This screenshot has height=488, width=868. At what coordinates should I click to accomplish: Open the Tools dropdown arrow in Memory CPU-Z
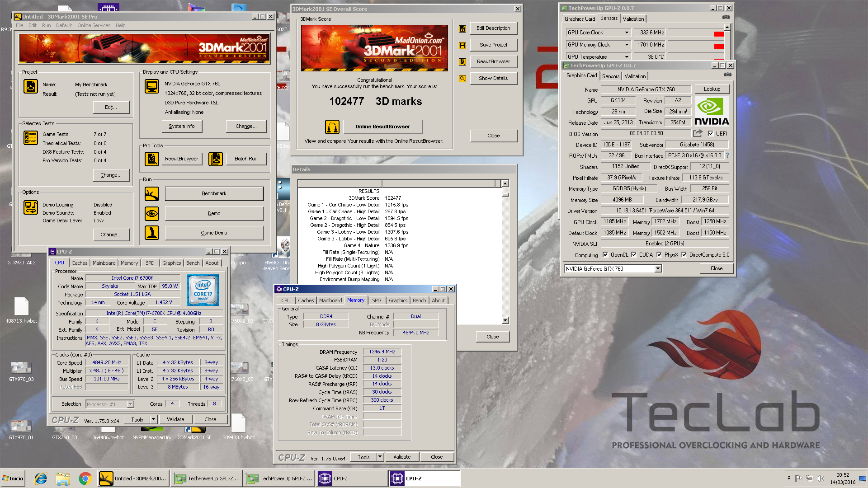(x=380, y=457)
